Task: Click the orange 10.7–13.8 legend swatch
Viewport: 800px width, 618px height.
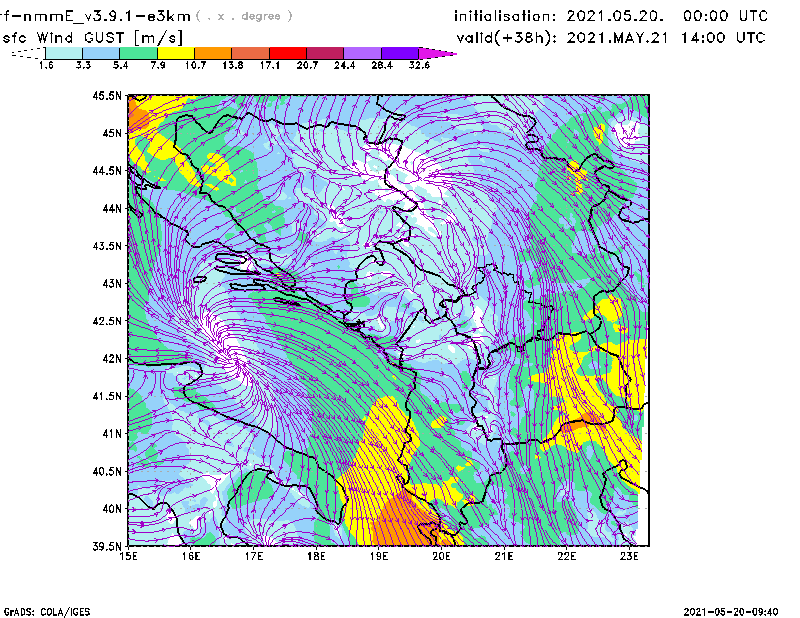Action: pyautogui.click(x=213, y=53)
